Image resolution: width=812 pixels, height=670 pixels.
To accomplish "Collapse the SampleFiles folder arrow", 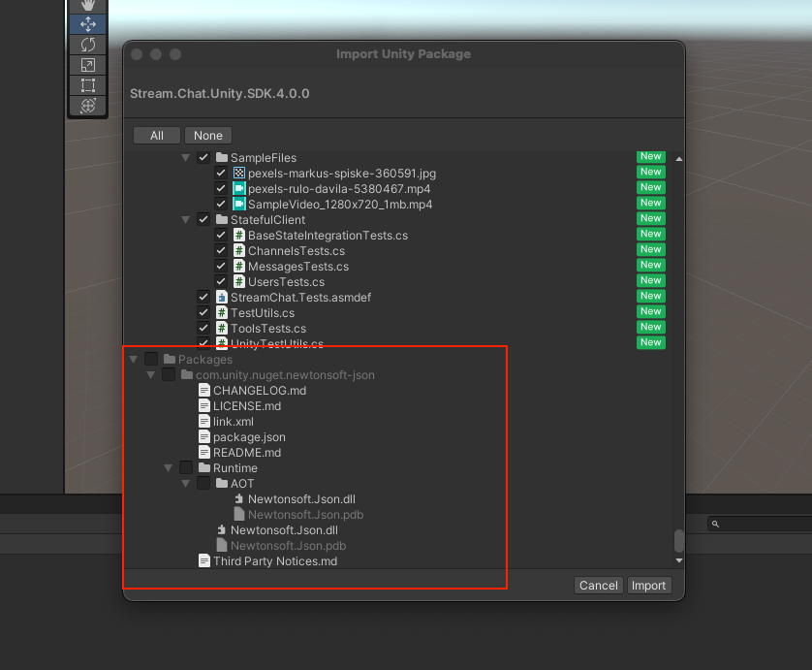I will point(185,157).
